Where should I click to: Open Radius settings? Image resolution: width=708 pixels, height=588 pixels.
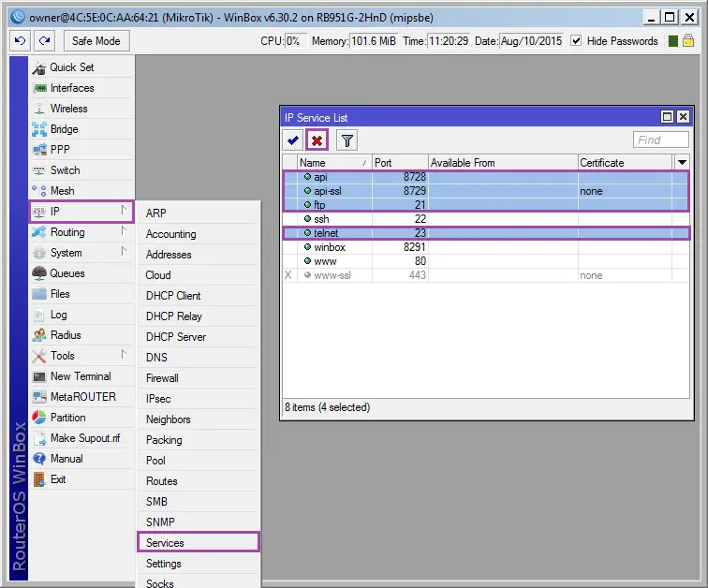tap(82, 335)
